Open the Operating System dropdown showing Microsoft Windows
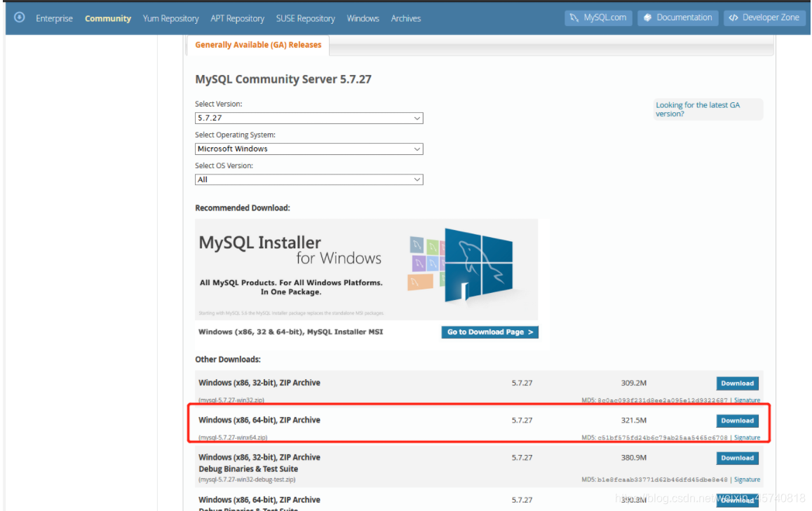812x511 pixels. point(309,149)
